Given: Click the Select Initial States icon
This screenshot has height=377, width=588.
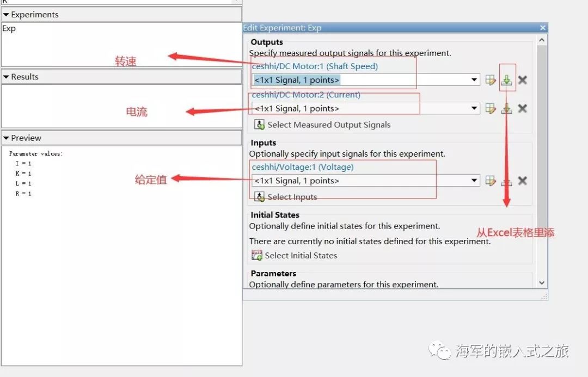Looking at the screenshot, I should [257, 255].
